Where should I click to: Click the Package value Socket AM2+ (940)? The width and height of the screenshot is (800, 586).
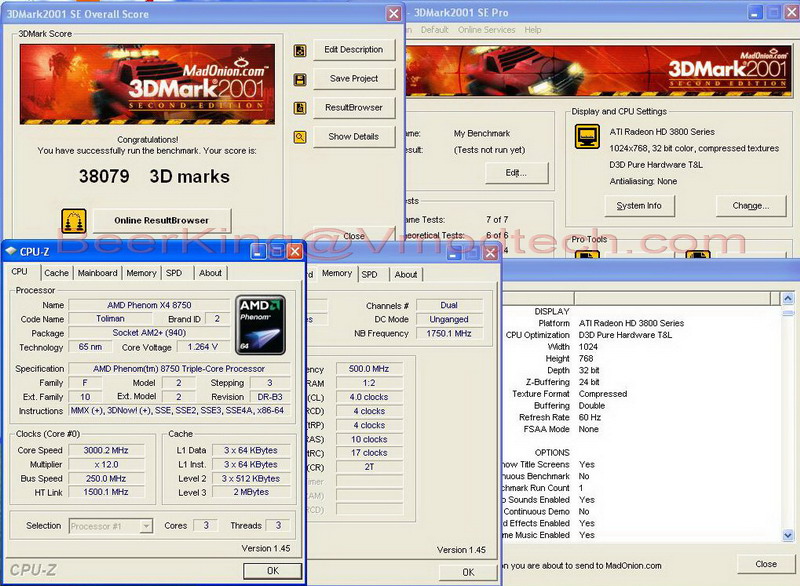pyautogui.click(x=149, y=333)
